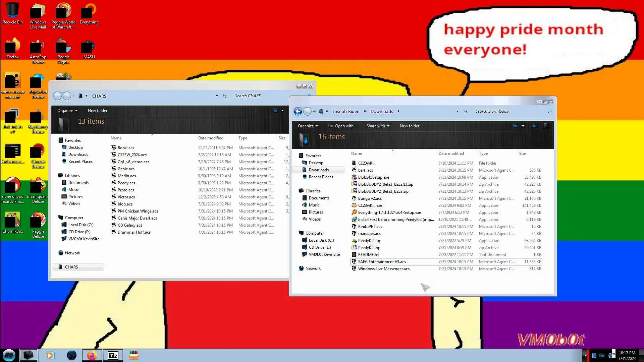Click the WinRAR taskbar icon
This screenshot has height=362, width=644.
pyautogui.click(x=133, y=355)
